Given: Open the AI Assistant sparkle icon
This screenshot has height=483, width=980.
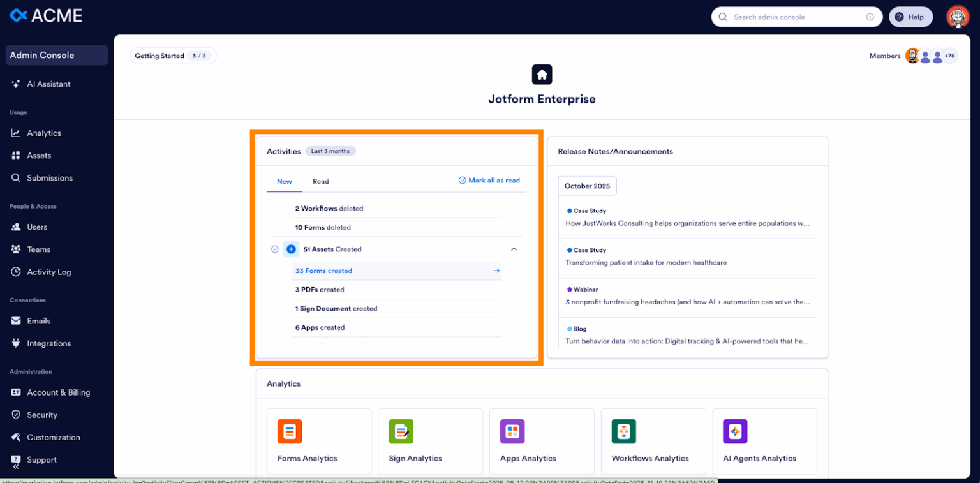Looking at the screenshot, I should point(16,84).
